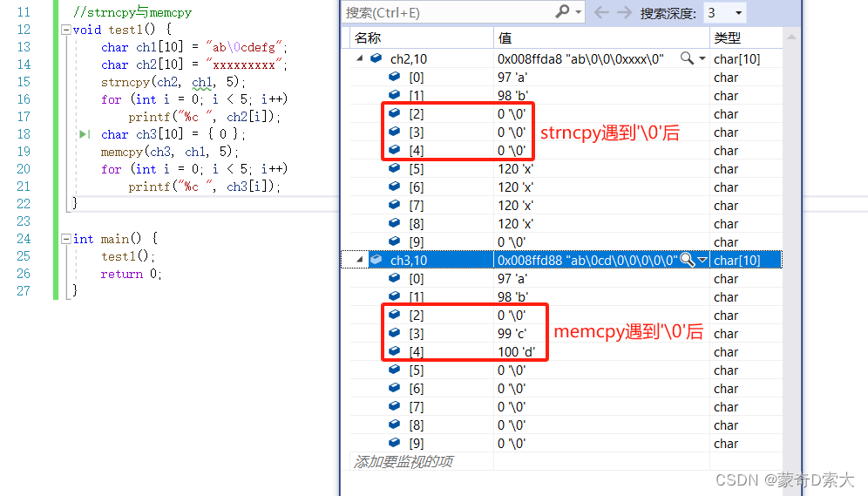Open the search options dropdown arrow

[x=579, y=12]
